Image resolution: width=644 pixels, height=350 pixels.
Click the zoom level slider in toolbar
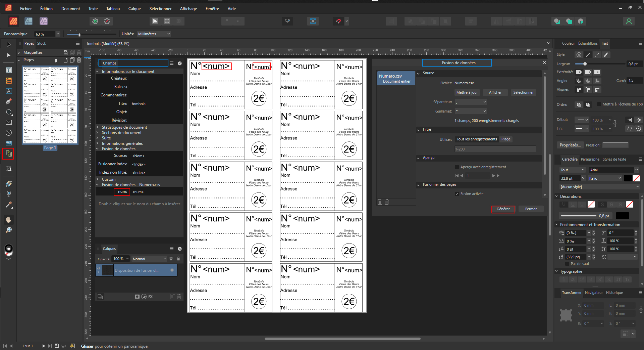(x=91, y=34)
